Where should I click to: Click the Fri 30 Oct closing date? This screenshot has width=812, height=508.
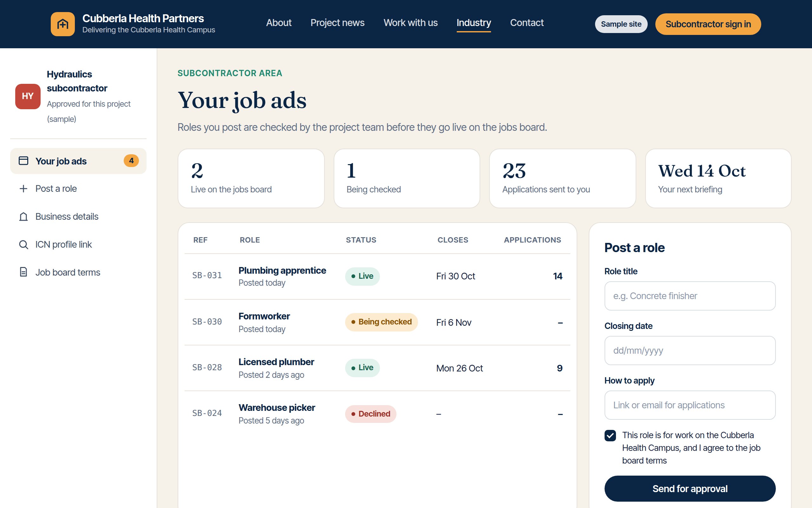[x=456, y=276]
